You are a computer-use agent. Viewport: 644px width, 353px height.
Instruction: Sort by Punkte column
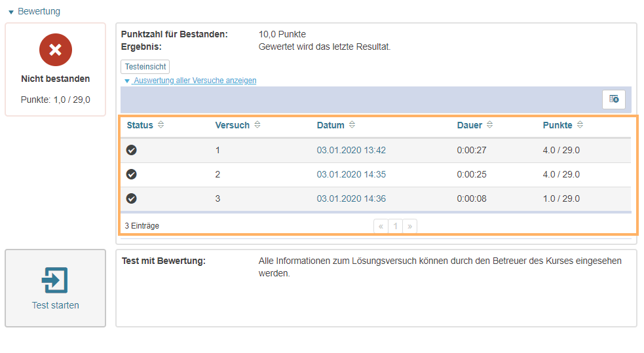(x=580, y=125)
